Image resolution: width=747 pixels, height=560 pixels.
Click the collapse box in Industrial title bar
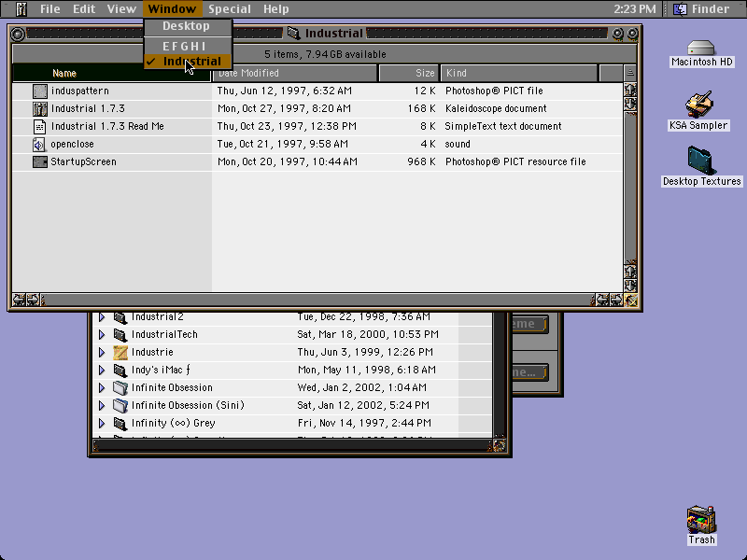(633, 34)
